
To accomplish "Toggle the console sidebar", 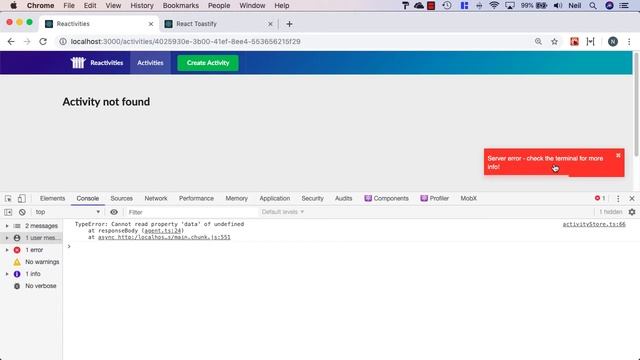I will tap(8, 212).
